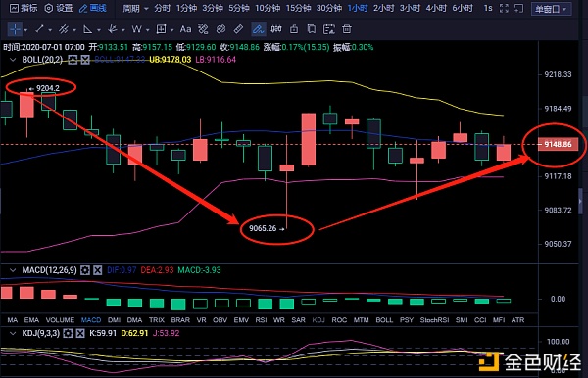Open BOLL indicator settings gear
The width and height of the screenshot is (588, 378).
(x=73, y=60)
